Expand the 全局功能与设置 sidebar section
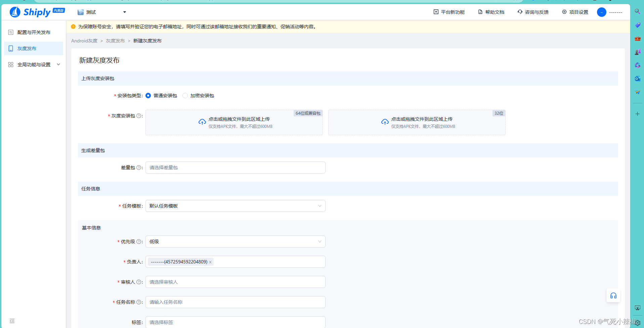Image resolution: width=644 pixels, height=328 pixels. (34, 64)
